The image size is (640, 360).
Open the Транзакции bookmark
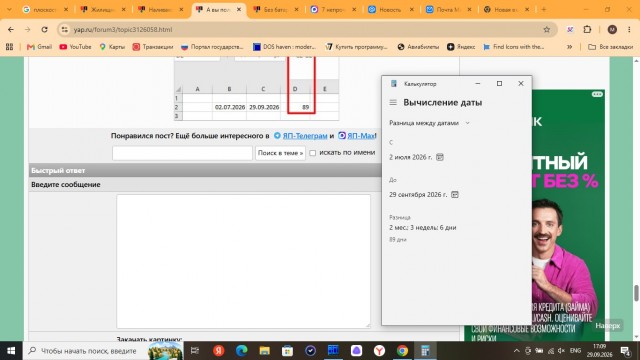153,47
